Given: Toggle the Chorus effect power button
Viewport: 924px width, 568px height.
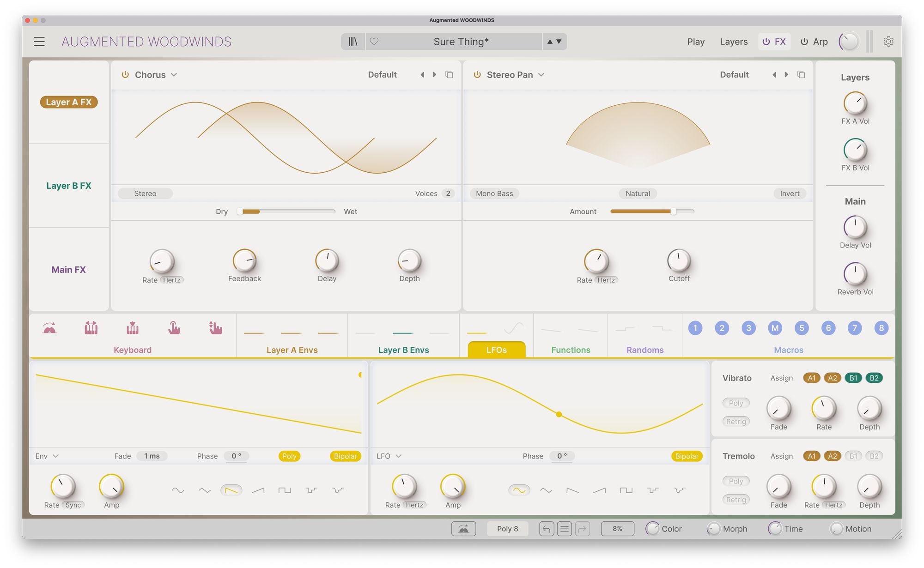Looking at the screenshot, I should (125, 75).
